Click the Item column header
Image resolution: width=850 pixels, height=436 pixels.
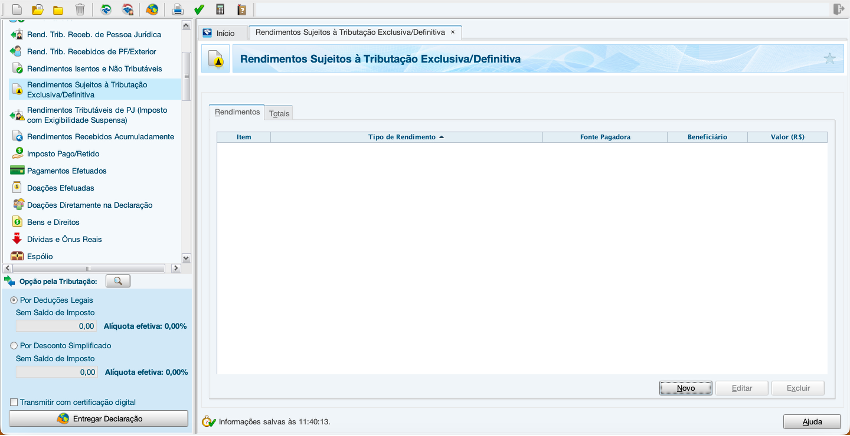click(x=243, y=138)
